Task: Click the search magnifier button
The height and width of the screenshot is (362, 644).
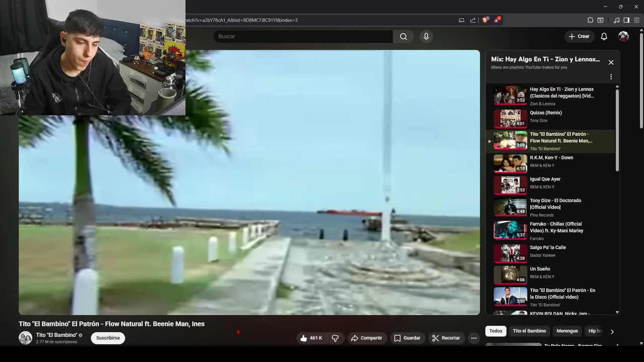Action: (404, 37)
